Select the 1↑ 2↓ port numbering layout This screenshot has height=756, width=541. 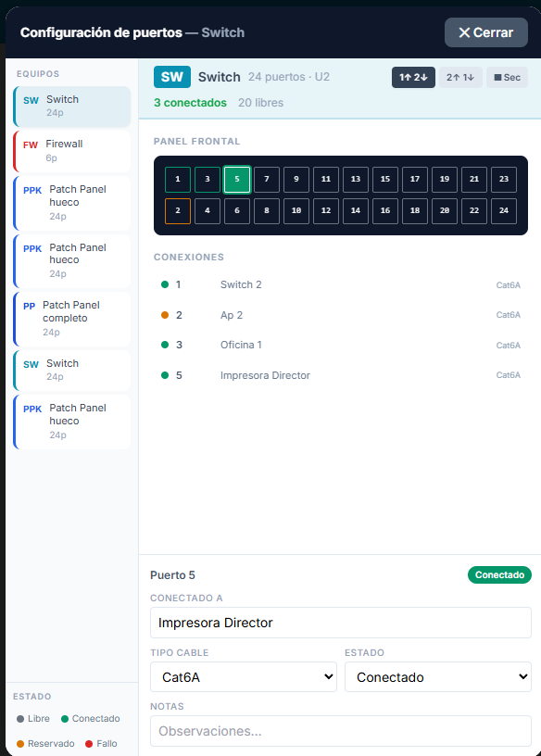click(x=413, y=77)
